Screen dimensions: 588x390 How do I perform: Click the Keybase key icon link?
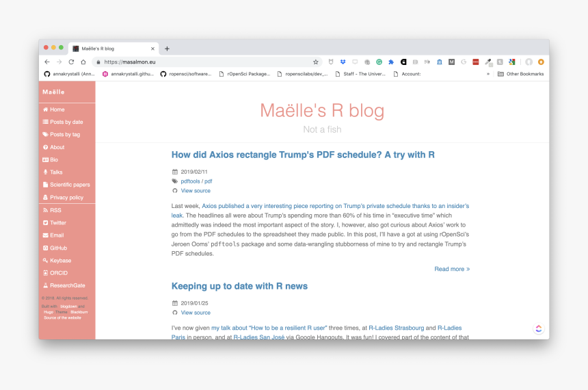[x=45, y=261]
